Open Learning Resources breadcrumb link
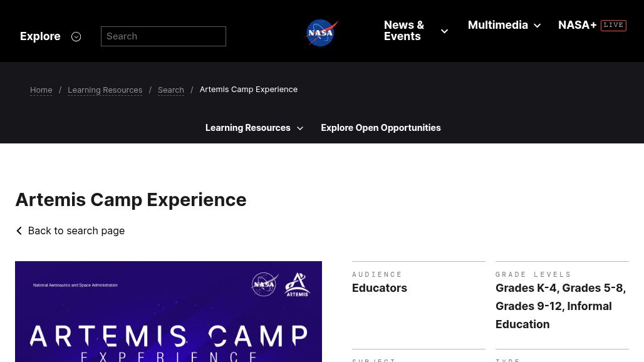 pos(105,90)
